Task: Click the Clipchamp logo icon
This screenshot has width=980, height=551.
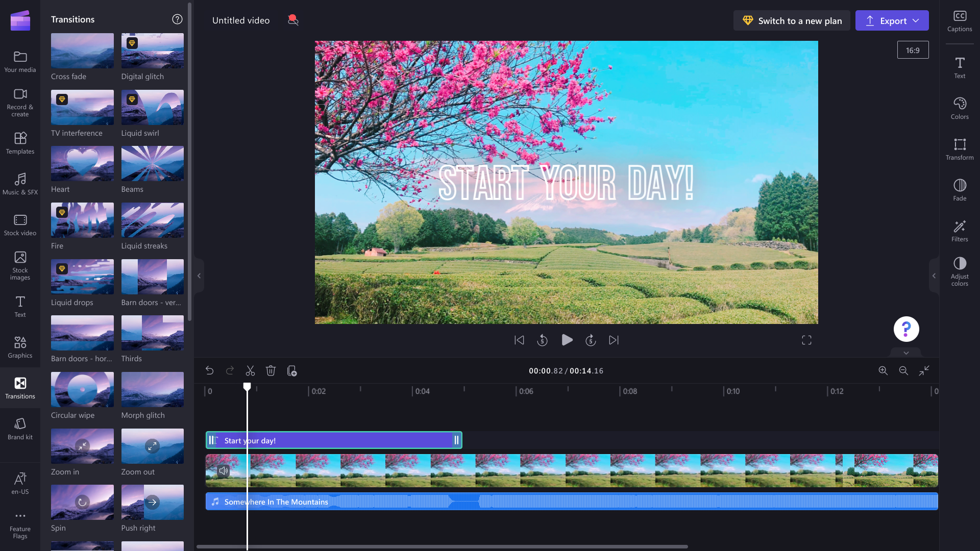Action: coord(20,20)
